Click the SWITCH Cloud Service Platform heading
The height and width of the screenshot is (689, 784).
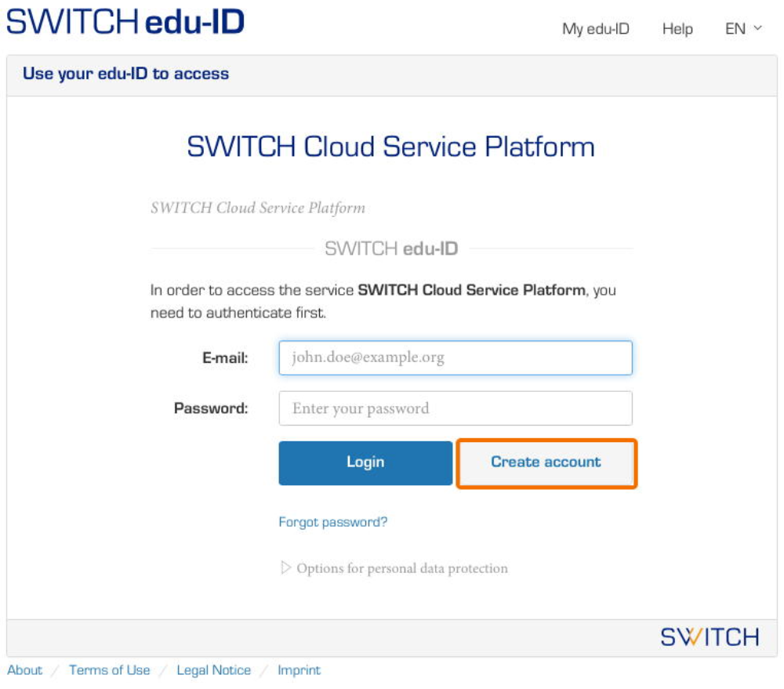(391, 147)
